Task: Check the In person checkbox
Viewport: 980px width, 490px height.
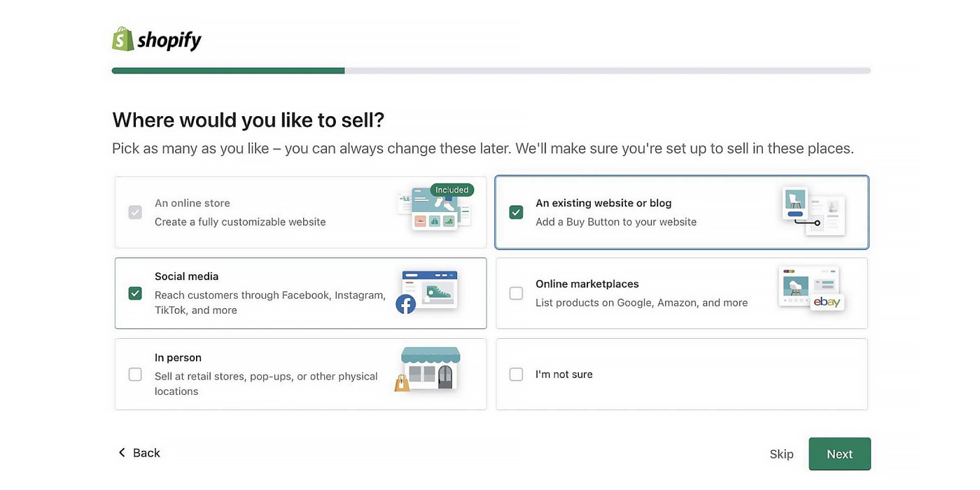Action: click(x=135, y=374)
